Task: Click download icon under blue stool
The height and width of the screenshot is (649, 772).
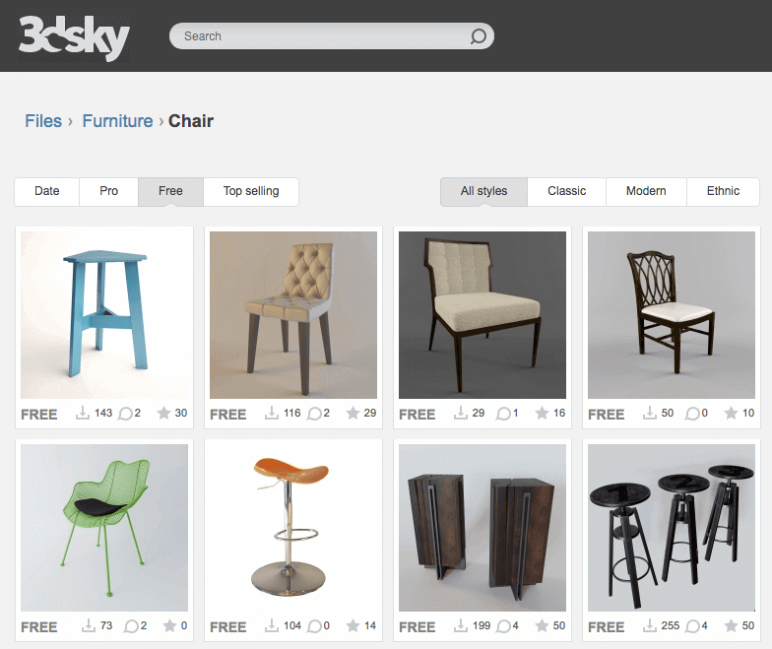Action: click(82, 413)
